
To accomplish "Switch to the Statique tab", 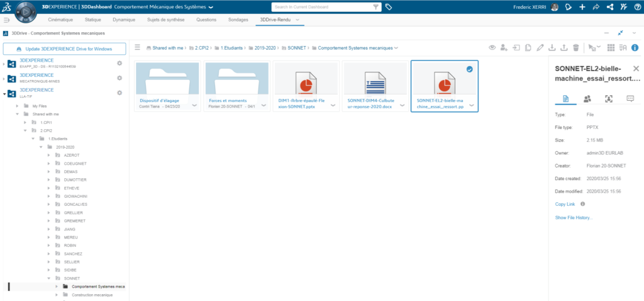I will (x=93, y=20).
